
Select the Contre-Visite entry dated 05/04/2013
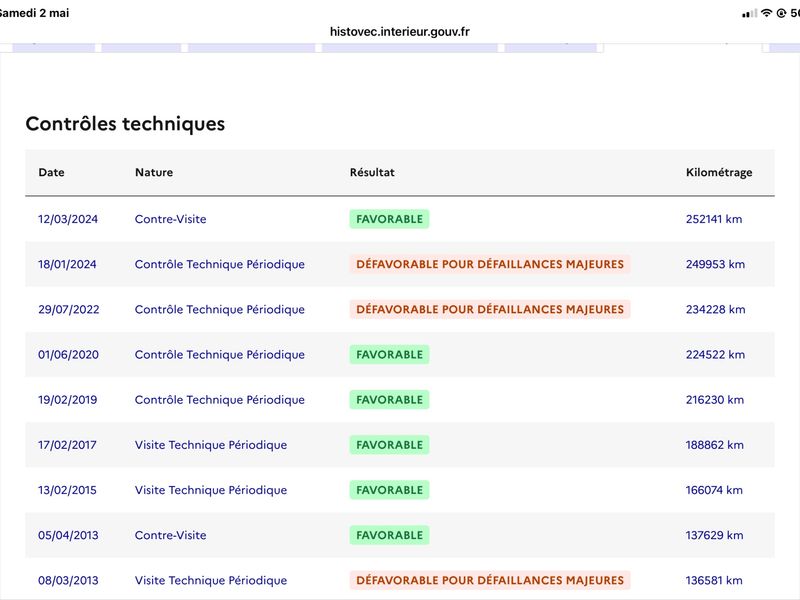(x=170, y=535)
